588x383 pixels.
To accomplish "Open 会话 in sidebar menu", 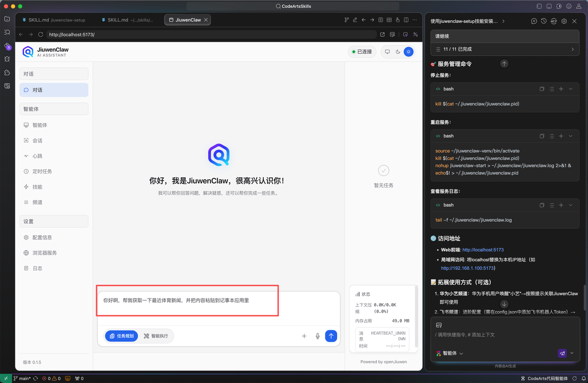I will pos(54,141).
